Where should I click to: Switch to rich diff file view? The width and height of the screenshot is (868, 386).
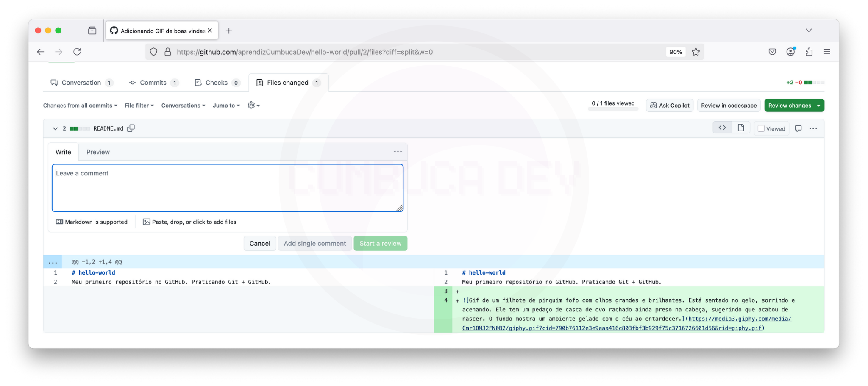click(x=741, y=128)
